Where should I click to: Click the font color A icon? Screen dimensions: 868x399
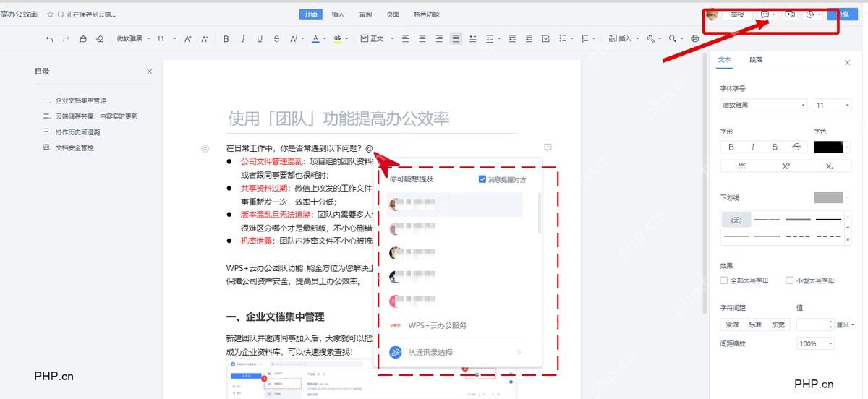click(x=315, y=39)
